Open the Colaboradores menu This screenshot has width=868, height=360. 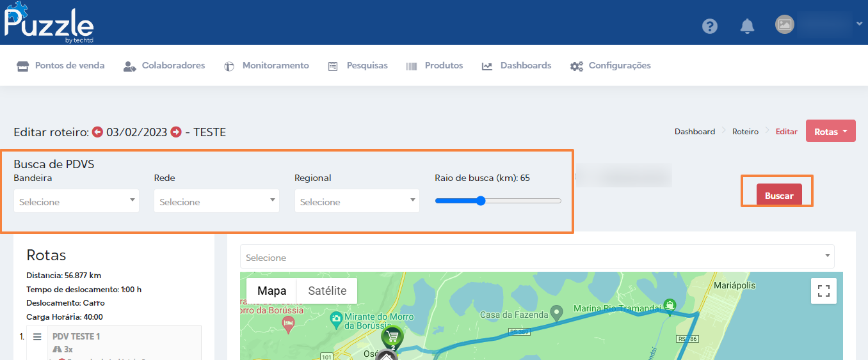click(164, 66)
